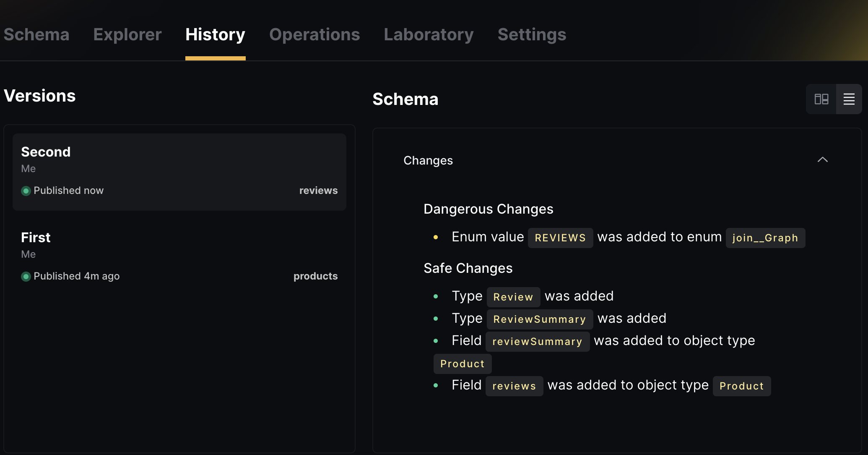Switch to list view icon
This screenshot has height=455, width=868.
pos(849,99)
